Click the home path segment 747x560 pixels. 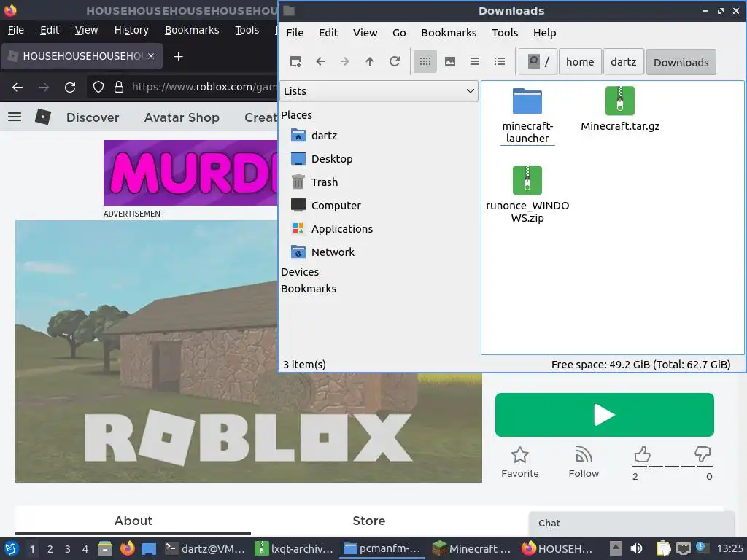(580, 62)
